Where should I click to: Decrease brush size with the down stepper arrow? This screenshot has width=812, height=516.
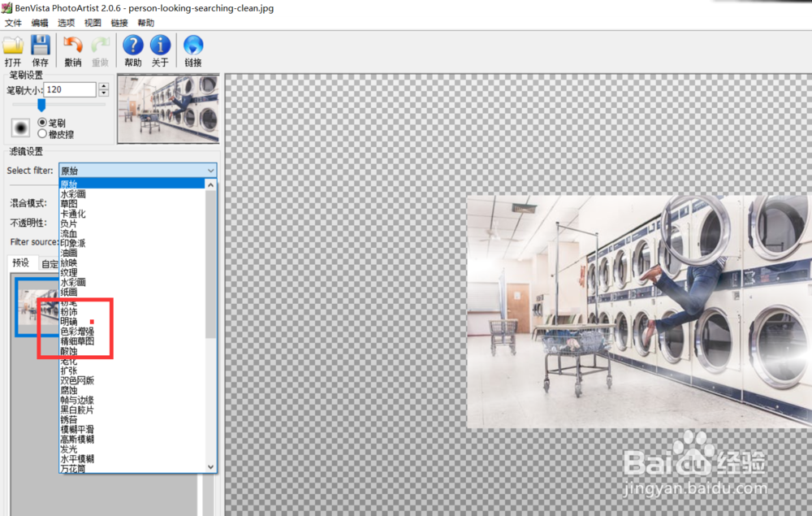coord(104,93)
